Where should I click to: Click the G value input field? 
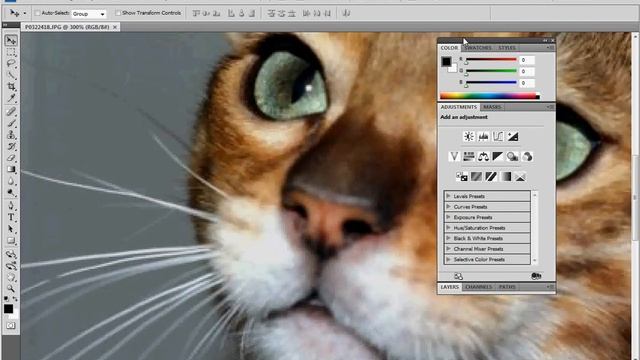[x=527, y=71]
